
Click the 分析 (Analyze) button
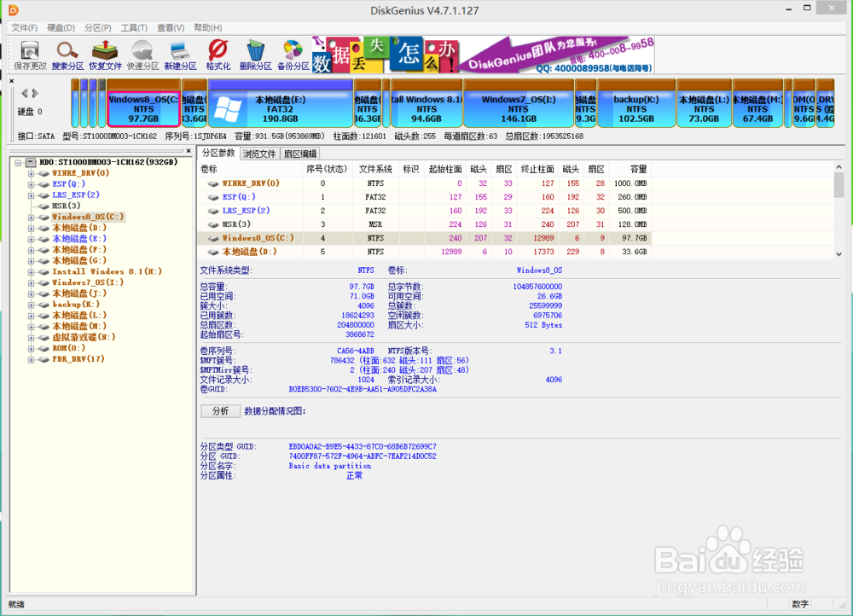tap(220, 410)
